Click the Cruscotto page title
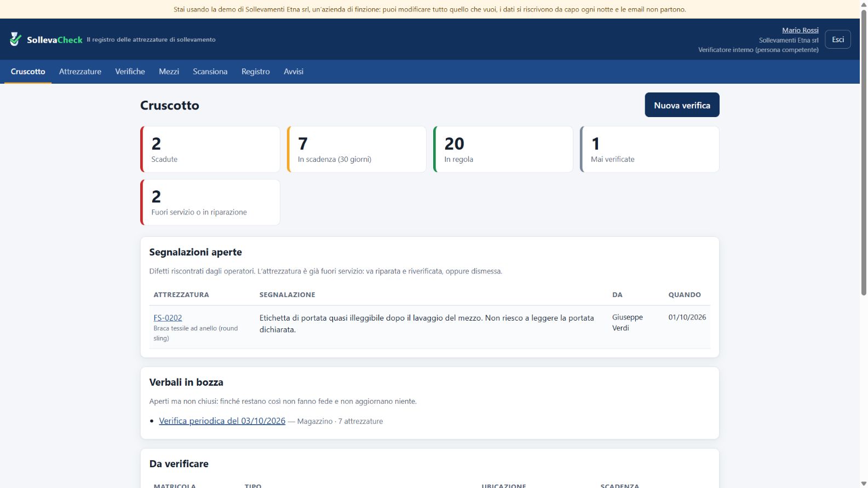Screen dimensions: 868x488 point(170,106)
